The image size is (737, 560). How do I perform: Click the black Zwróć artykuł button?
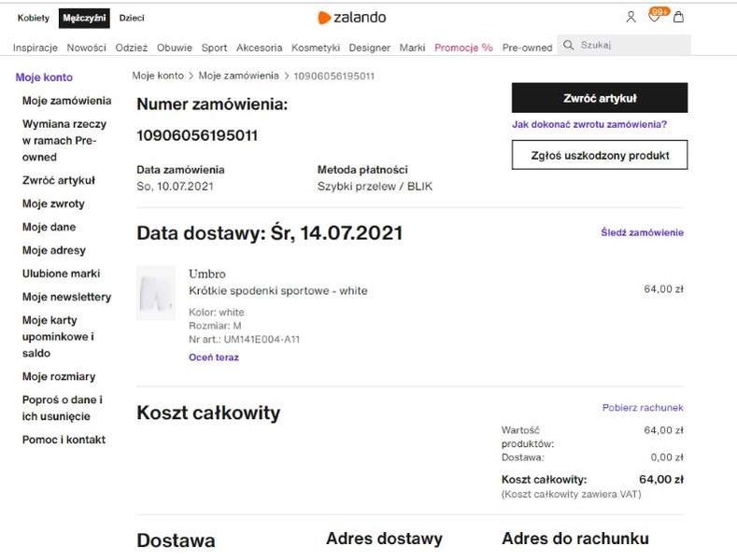tap(600, 98)
